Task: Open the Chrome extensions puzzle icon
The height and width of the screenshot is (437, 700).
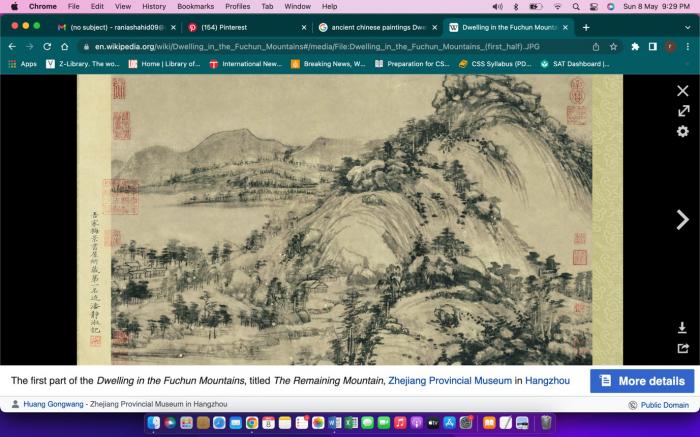Action: [x=635, y=46]
